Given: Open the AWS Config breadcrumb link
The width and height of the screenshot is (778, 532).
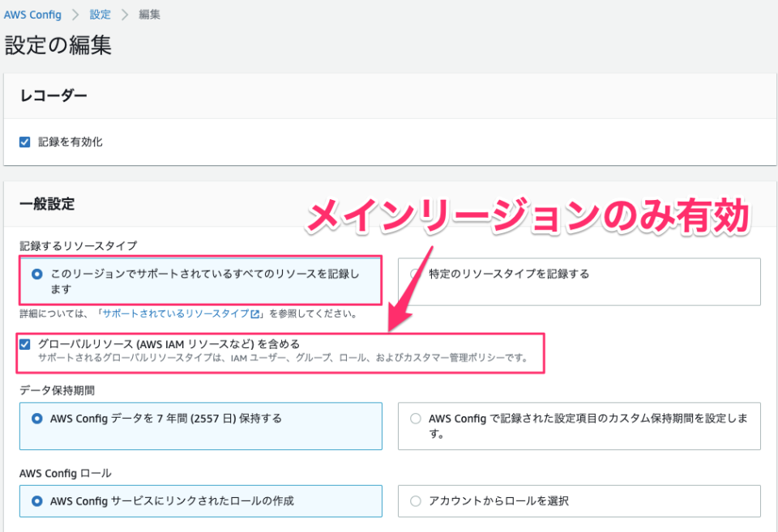Looking at the screenshot, I should click(32, 14).
